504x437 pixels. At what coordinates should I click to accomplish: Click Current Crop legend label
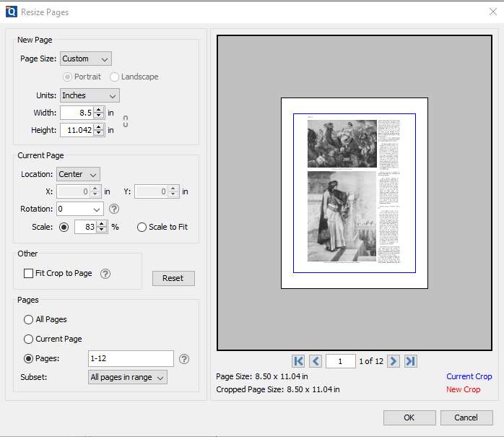point(469,376)
